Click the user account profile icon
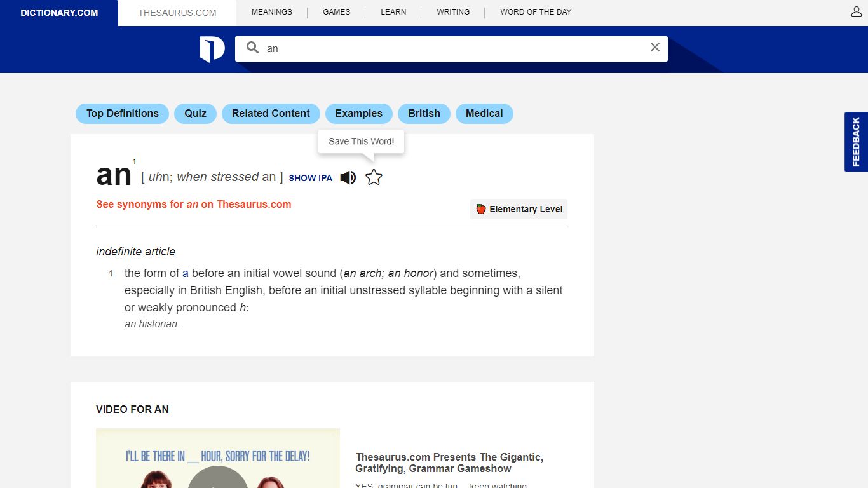Screen dimensions: 868x488 click(857, 11)
